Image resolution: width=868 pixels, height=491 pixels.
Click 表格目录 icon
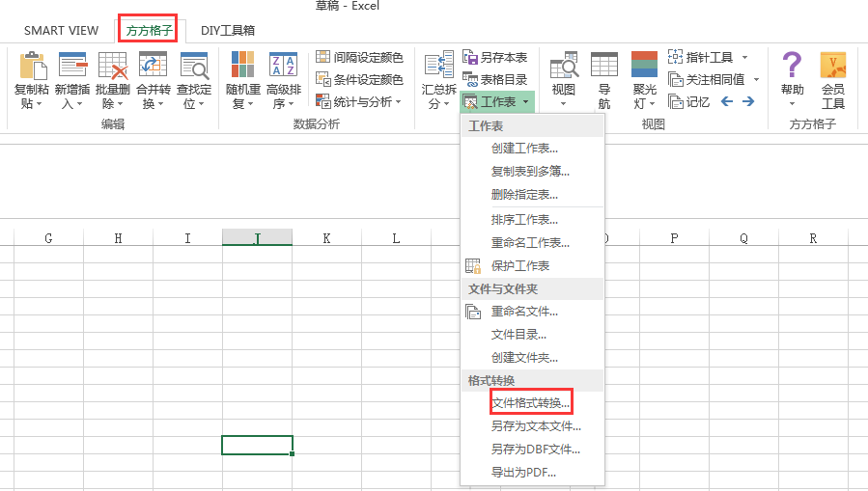point(470,80)
